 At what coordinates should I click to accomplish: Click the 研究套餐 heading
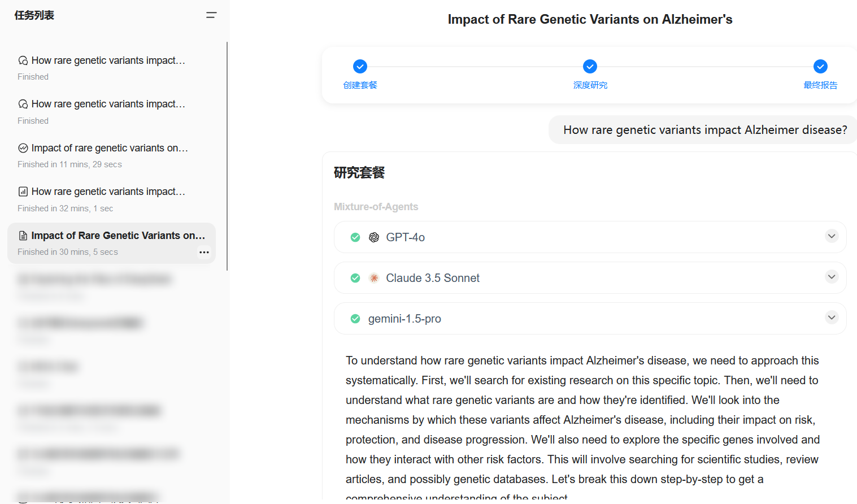click(359, 172)
